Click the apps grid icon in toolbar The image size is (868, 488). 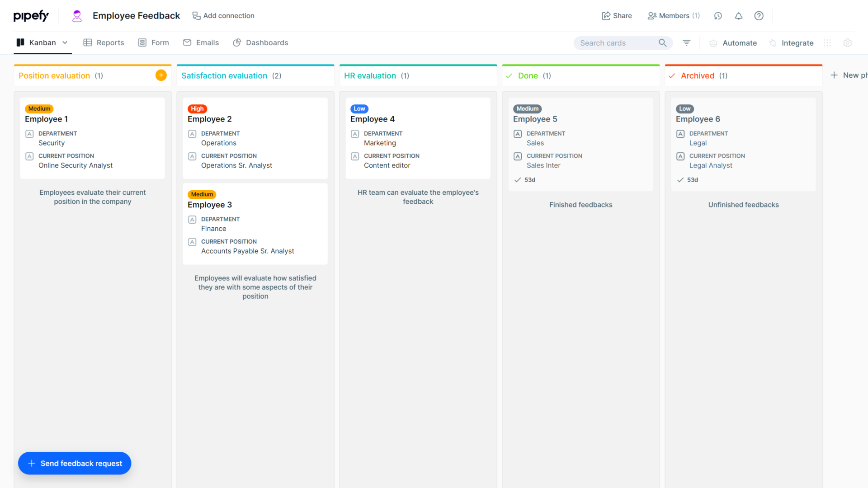coord(827,43)
